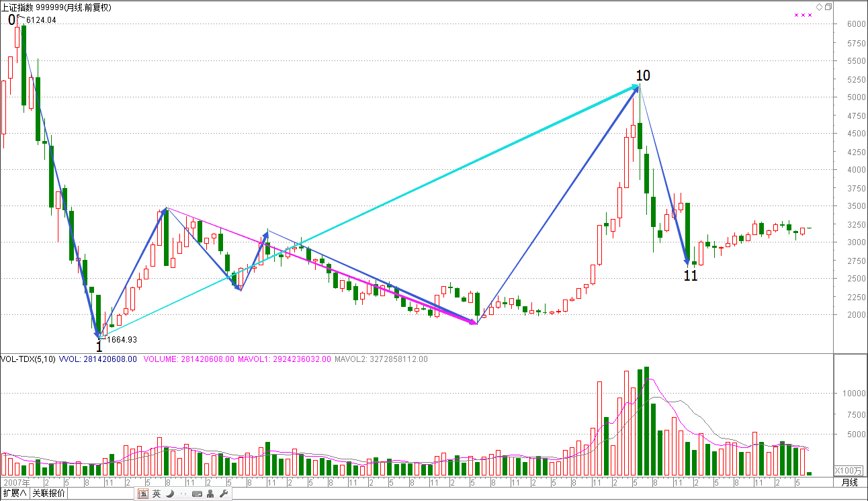Click the MAVOL1: 2924236032.00 readout
868x501 pixels.
point(284,359)
